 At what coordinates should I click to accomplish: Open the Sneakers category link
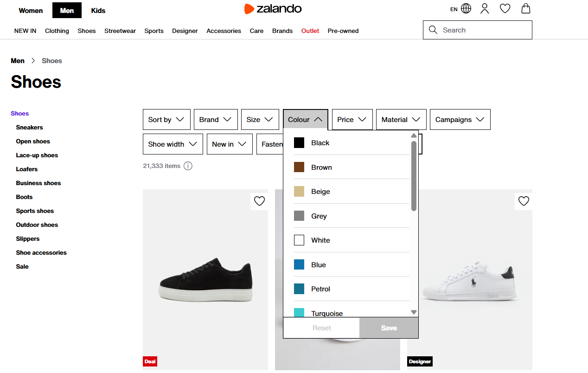(29, 127)
